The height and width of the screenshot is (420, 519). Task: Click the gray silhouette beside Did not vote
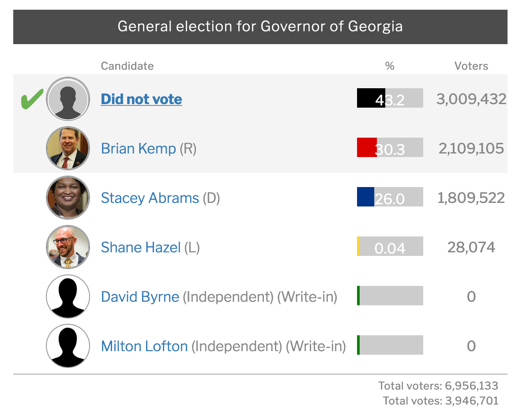[68, 99]
